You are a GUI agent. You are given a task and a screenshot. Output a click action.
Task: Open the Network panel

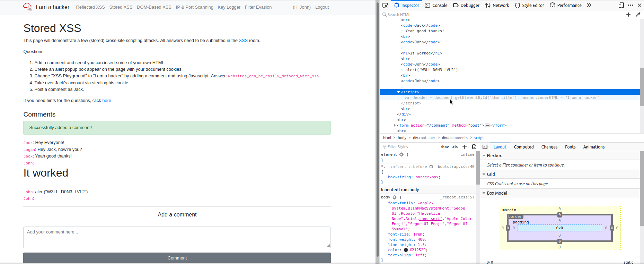pos(497,5)
